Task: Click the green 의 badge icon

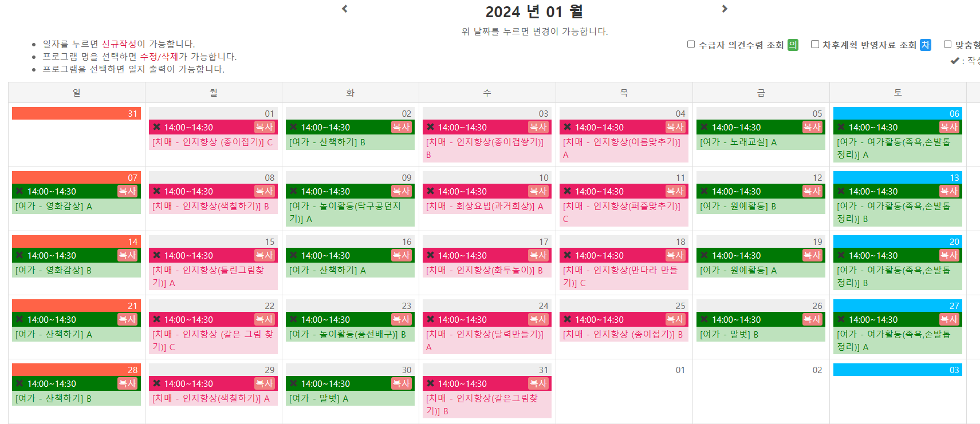Action: [x=793, y=45]
